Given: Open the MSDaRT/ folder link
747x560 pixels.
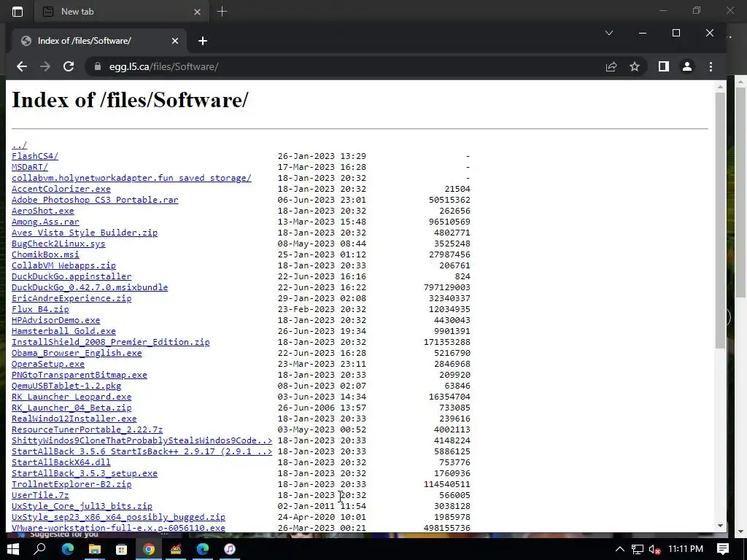Looking at the screenshot, I should click(x=29, y=167).
